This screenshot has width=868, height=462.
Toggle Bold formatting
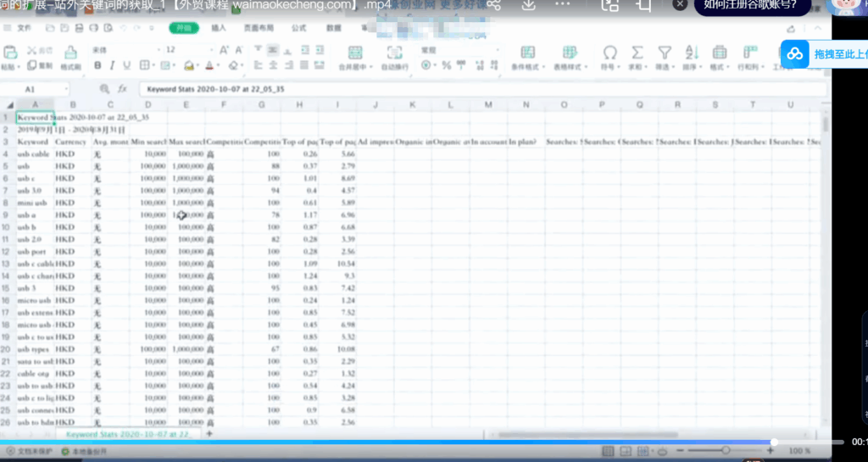click(x=98, y=66)
